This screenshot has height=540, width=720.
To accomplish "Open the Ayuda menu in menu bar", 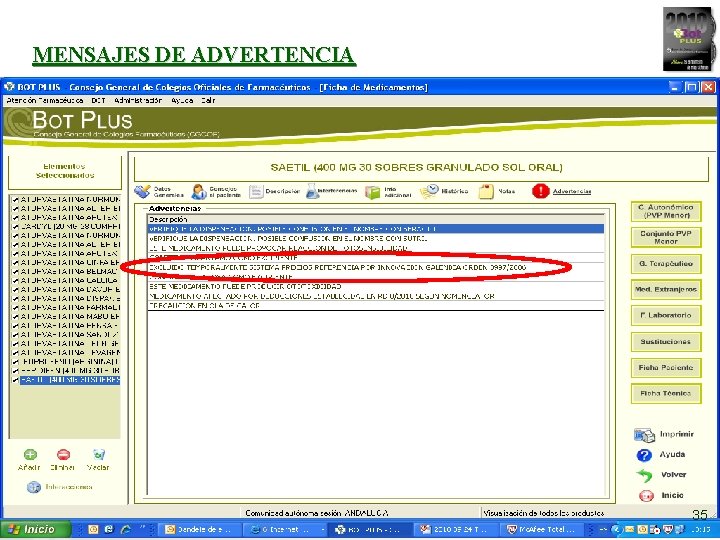I will (x=181, y=100).
